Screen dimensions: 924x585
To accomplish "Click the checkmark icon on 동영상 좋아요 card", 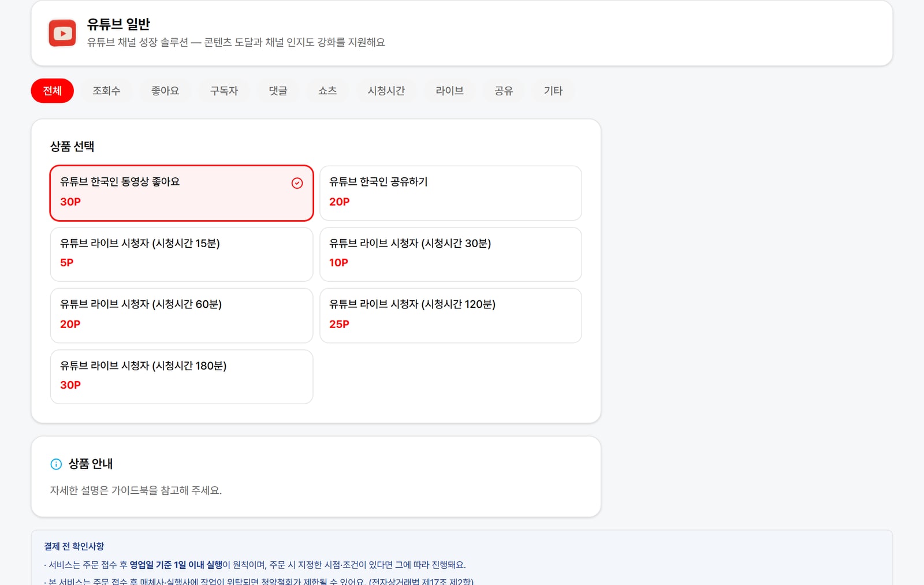I will pos(297,183).
